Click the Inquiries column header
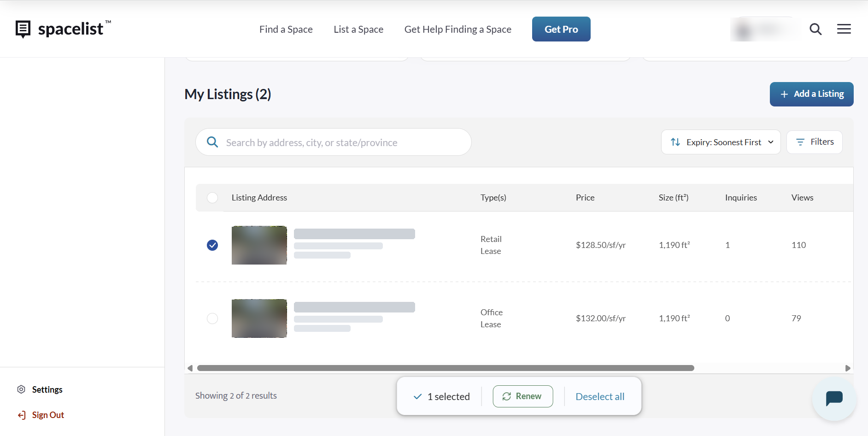Image resolution: width=868 pixels, height=436 pixels. click(x=741, y=198)
